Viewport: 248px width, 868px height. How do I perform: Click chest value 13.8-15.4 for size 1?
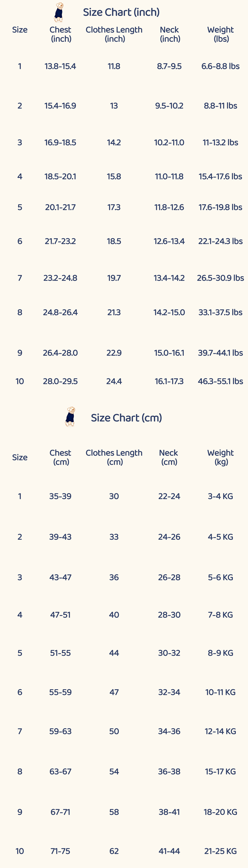(60, 66)
